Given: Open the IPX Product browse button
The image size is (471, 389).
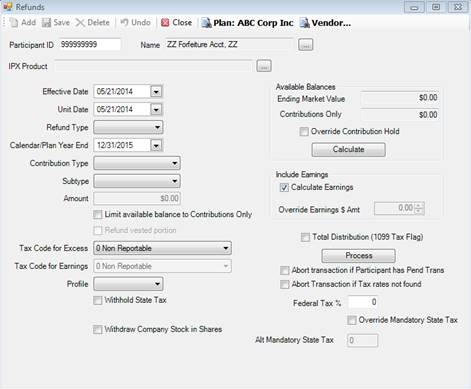Looking at the screenshot, I should pos(264,66).
